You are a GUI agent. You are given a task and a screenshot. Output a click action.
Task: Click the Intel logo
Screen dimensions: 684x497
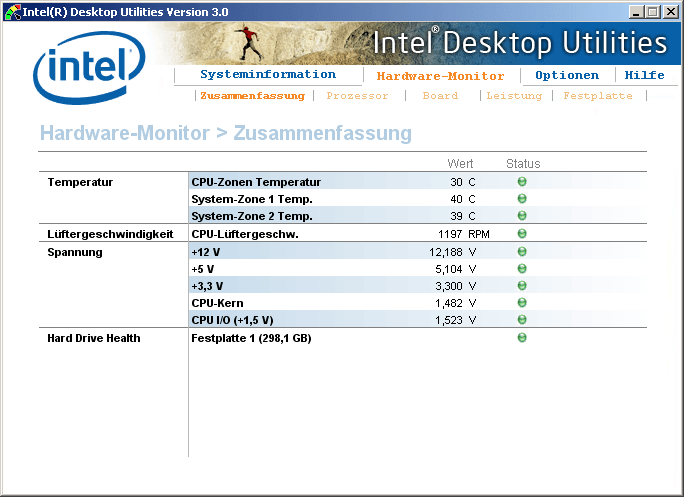[x=89, y=68]
